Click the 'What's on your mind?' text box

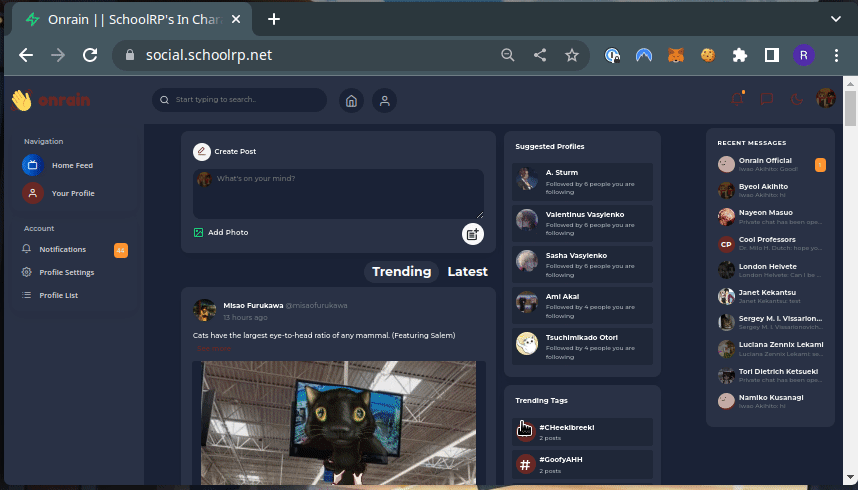338,194
